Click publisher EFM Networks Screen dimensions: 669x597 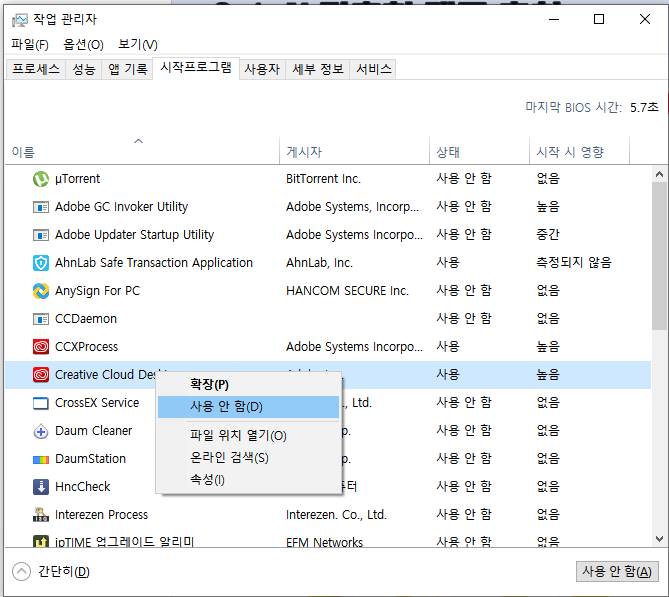point(324,542)
